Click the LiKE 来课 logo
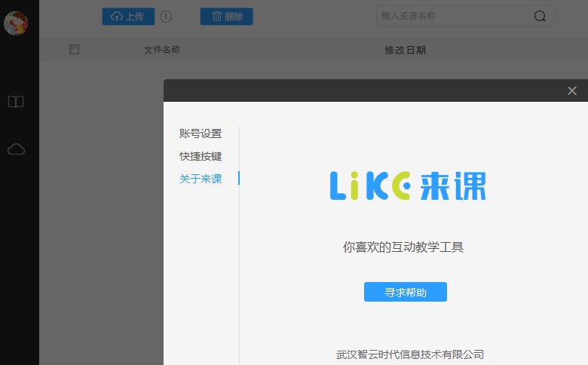This screenshot has width=588, height=365. click(x=408, y=186)
